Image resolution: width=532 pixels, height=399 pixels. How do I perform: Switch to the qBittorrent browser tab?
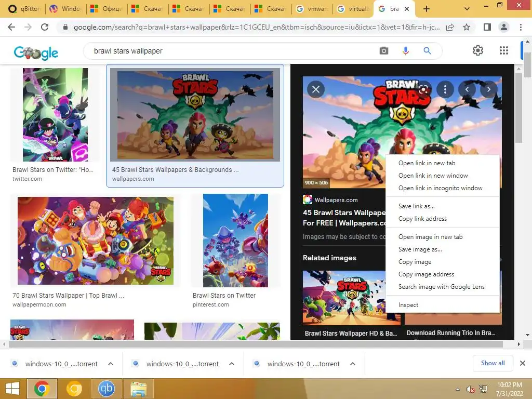click(24, 9)
